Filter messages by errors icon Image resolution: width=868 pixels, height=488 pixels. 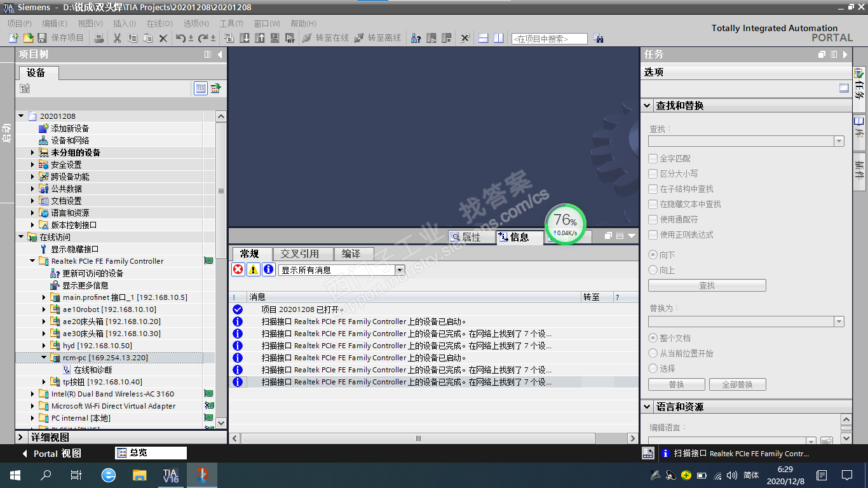(x=238, y=269)
